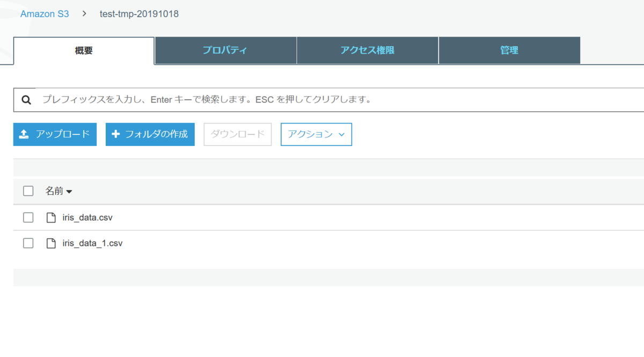The height and width of the screenshot is (357, 644).
Task: Click the file icon beside iris_data_1.csv
Action: coord(51,243)
